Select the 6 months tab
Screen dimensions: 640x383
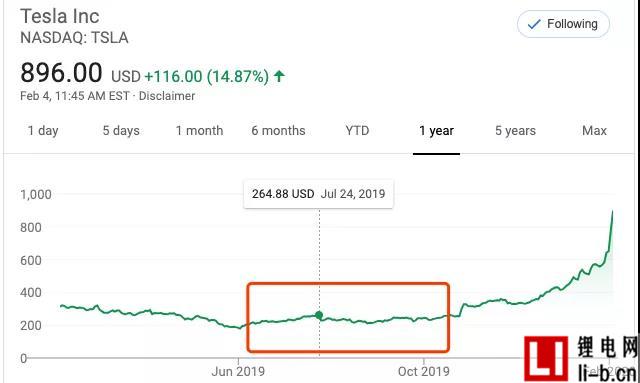tap(278, 131)
